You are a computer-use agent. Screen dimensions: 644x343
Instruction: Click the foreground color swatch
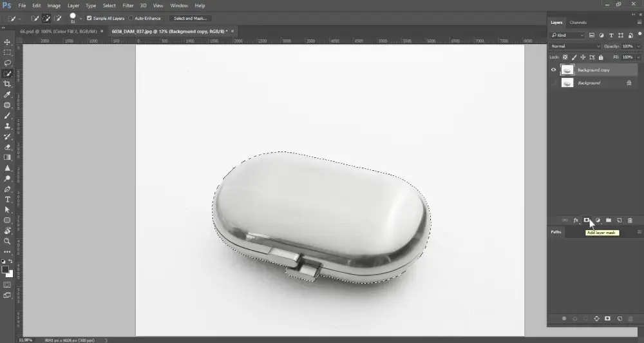click(x=5, y=269)
